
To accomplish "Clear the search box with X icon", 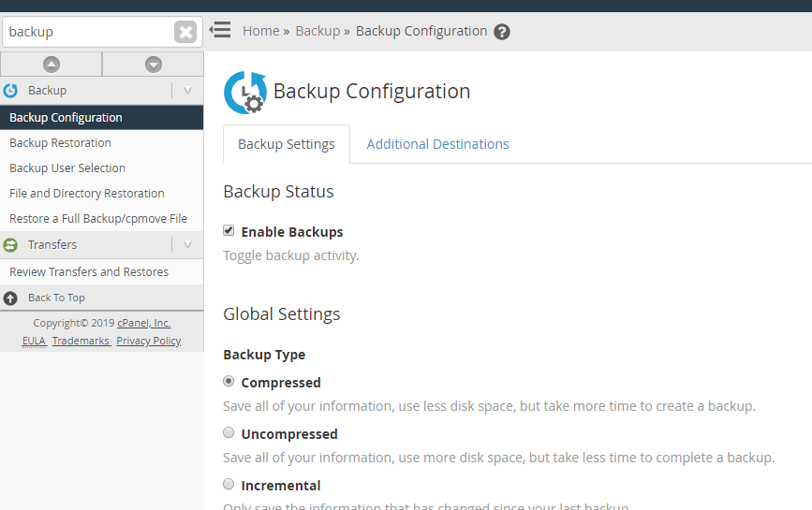I will coord(185,32).
